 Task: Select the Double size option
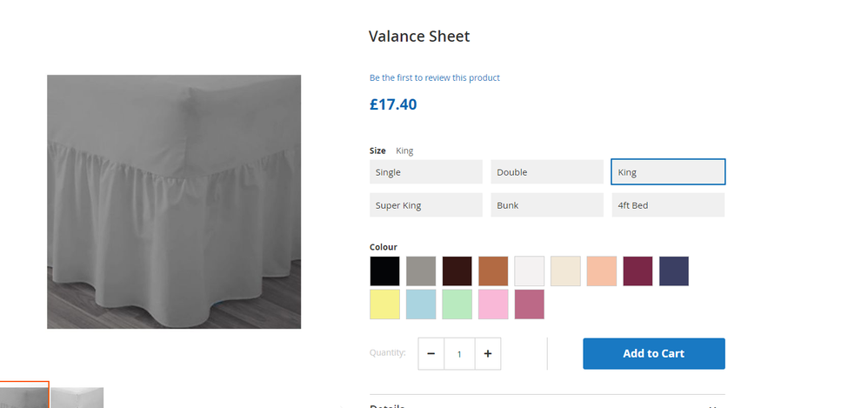coord(546,172)
